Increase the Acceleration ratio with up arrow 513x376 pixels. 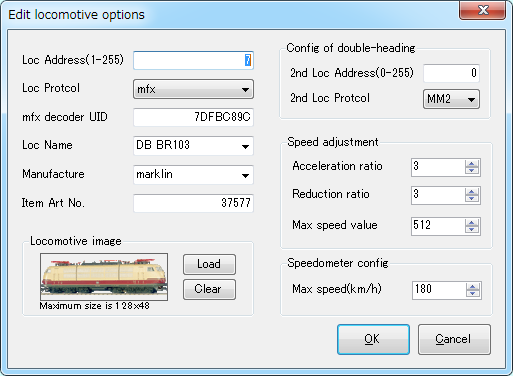tap(471, 164)
